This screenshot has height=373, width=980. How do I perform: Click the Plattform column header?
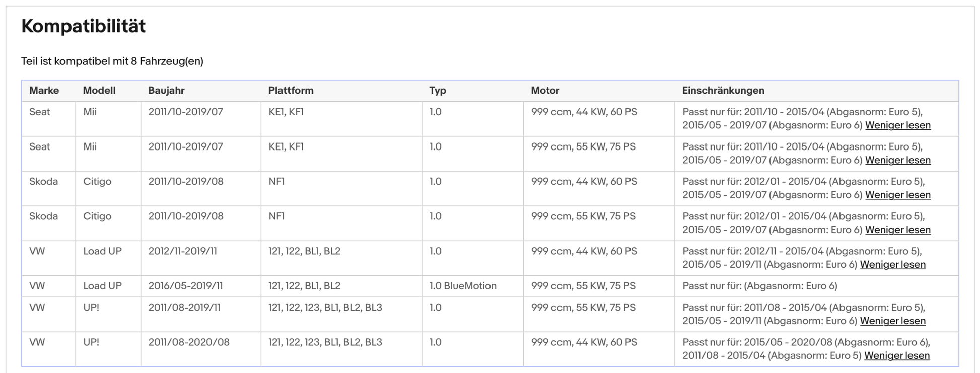click(291, 91)
